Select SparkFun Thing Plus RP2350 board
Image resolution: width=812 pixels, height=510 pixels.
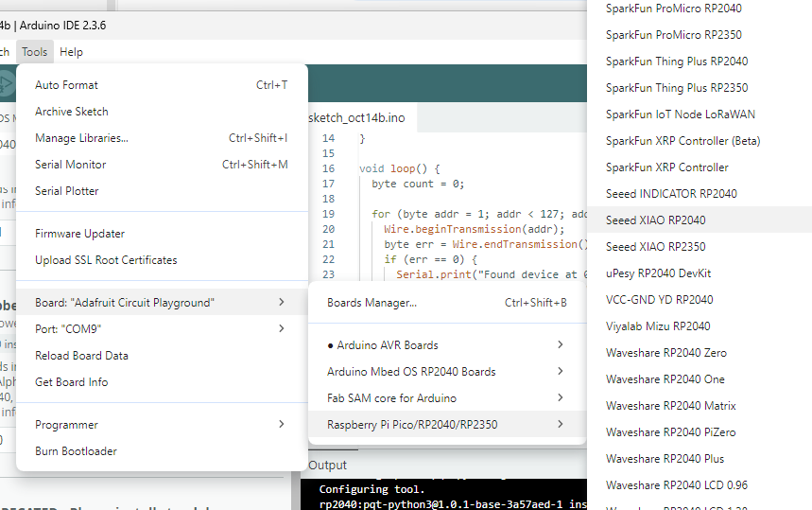pos(676,88)
